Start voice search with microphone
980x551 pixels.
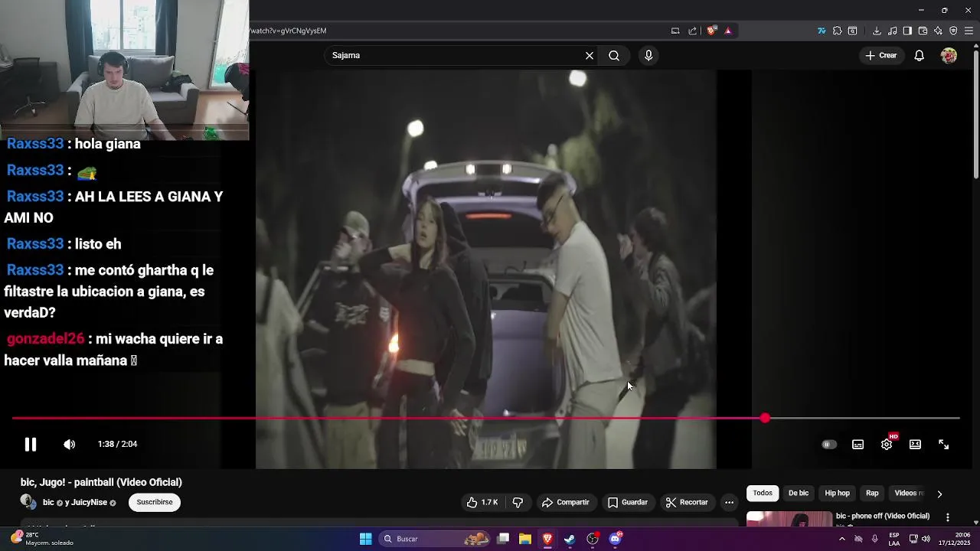pyautogui.click(x=648, y=56)
